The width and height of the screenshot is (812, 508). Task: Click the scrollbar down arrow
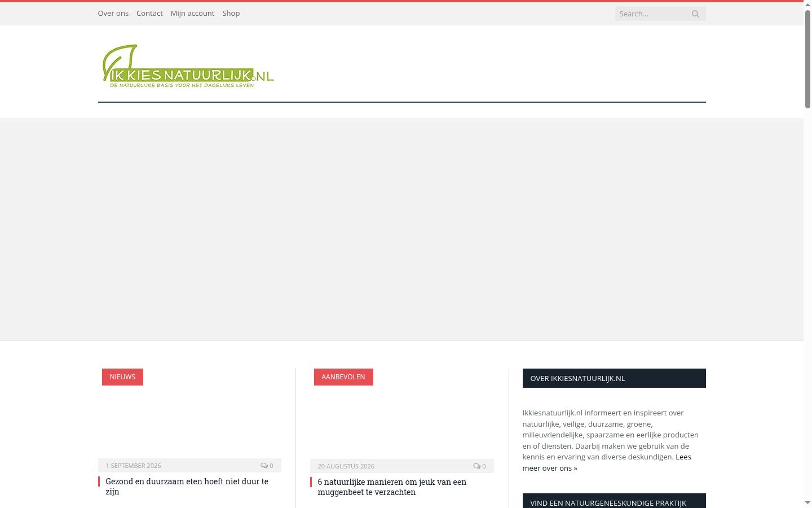pos(807,503)
